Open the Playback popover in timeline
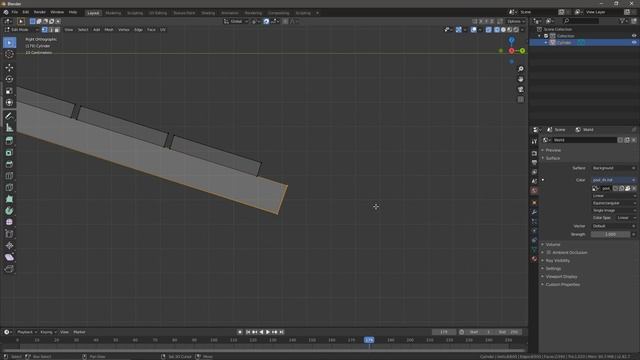Image resolution: width=640 pixels, height=360 pixels. (x=27, y=332)
